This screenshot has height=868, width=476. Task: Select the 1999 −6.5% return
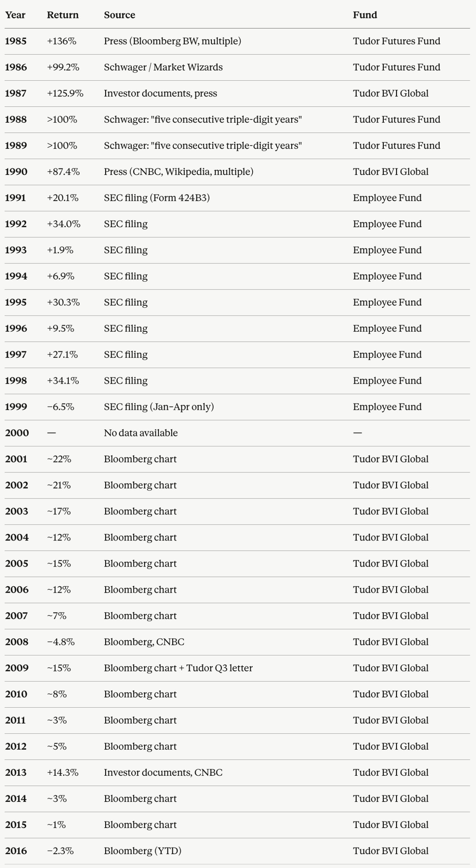pos(60,407)
